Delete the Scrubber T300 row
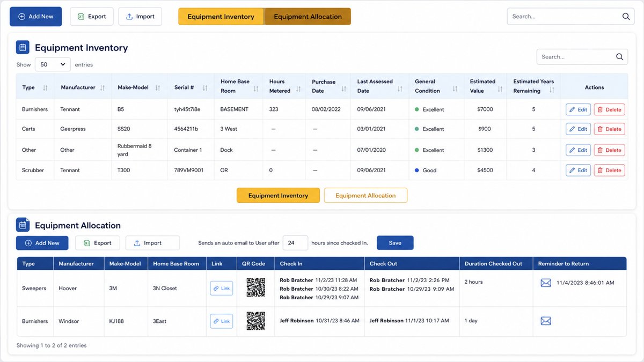This screenshot has width=644, height=362. pos(609,170)
